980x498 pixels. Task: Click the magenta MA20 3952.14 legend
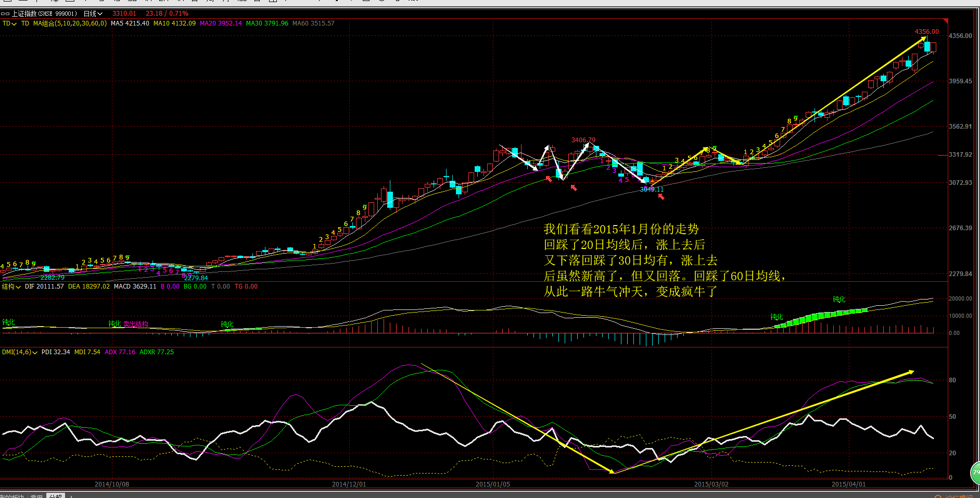(221, 23)
